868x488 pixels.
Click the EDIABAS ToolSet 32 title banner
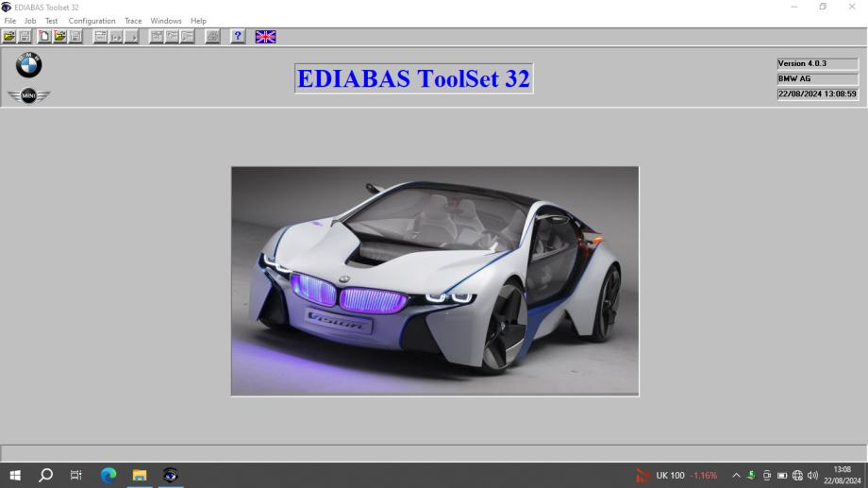[413, 78]
